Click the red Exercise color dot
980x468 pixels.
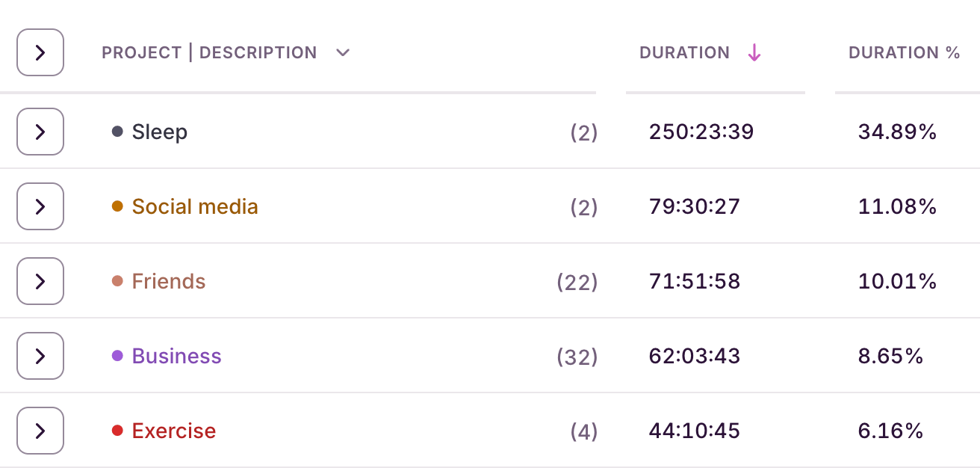pos(117,431)
